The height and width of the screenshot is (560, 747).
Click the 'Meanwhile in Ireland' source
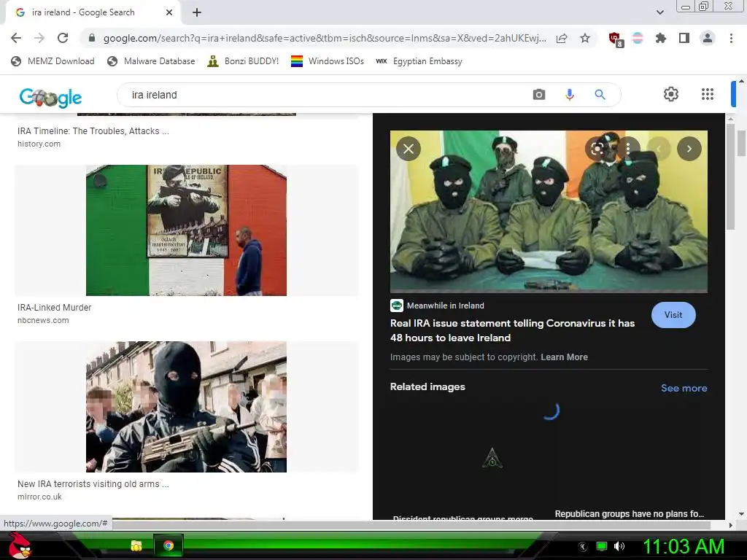tap(446, 306)
